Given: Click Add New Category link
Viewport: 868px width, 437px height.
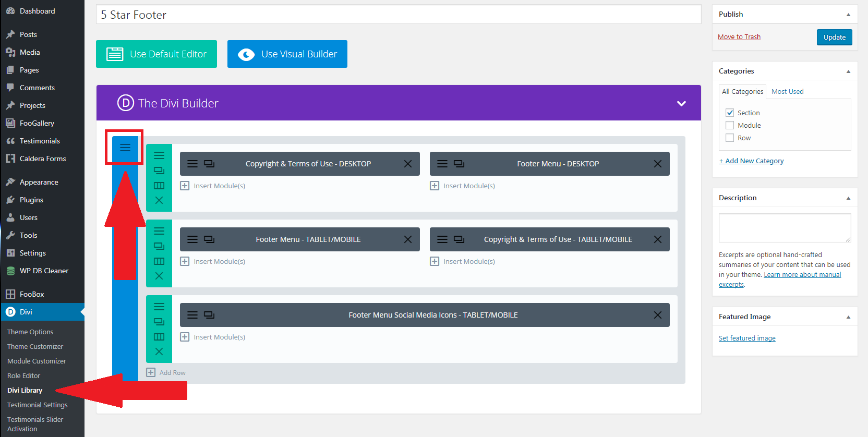Looking at the screenshot, I should point(751,161).
